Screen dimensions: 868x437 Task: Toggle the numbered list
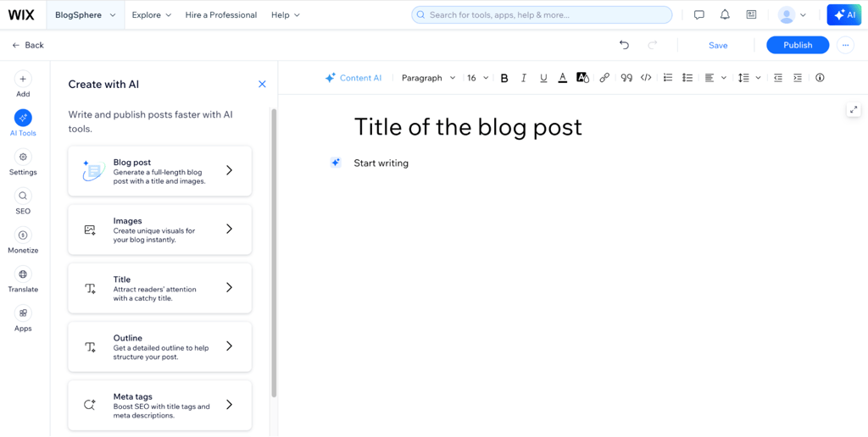point(668,78)
